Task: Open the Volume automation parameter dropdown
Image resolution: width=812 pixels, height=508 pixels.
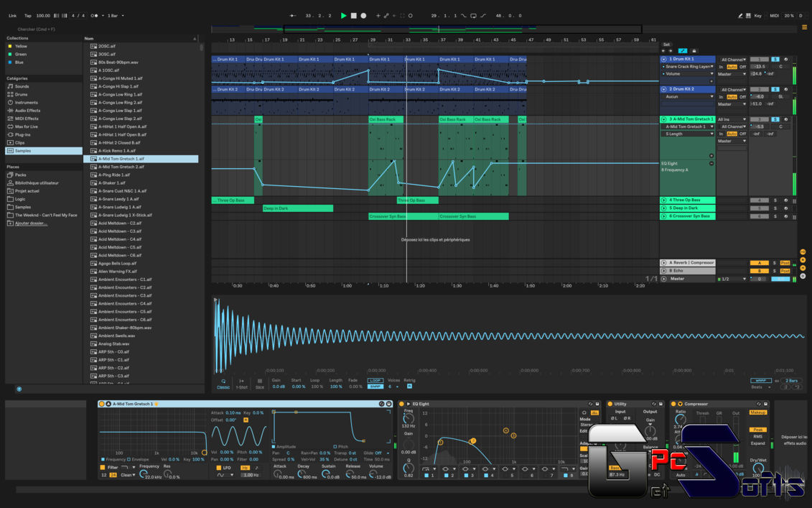Action: click(688, 73)
